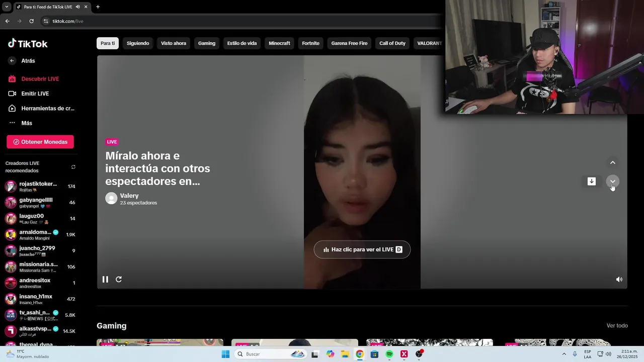Mute tab via speaker icon on tab

coord(77,7)
